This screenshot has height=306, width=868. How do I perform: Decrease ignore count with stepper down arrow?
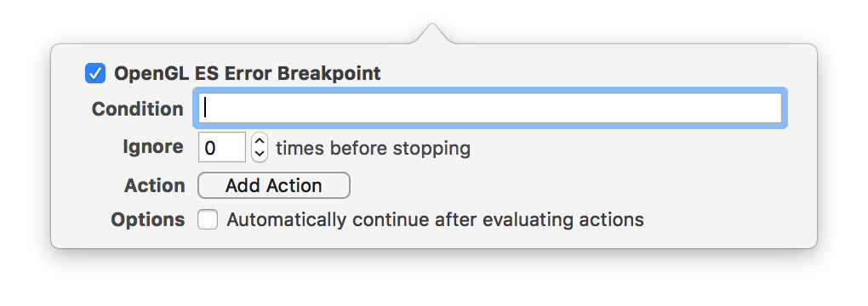(259, 155)
